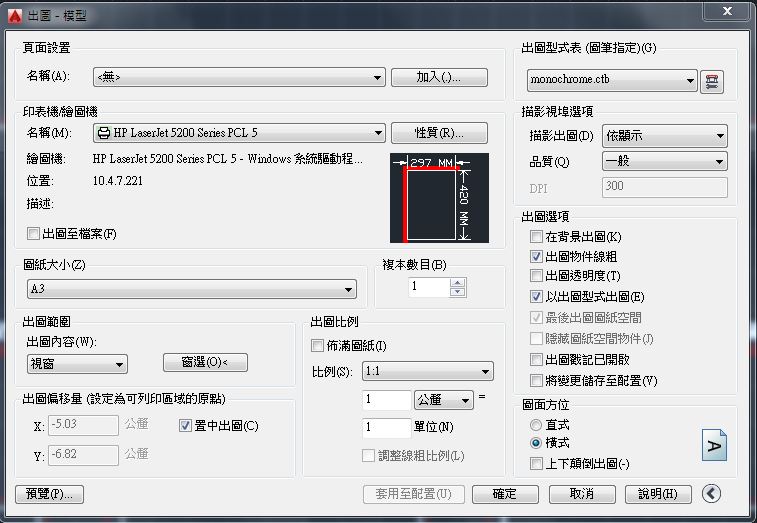Screen dimensions: 757x523
Task: Click the scale 單位 value field
Action: click(386, 427)
